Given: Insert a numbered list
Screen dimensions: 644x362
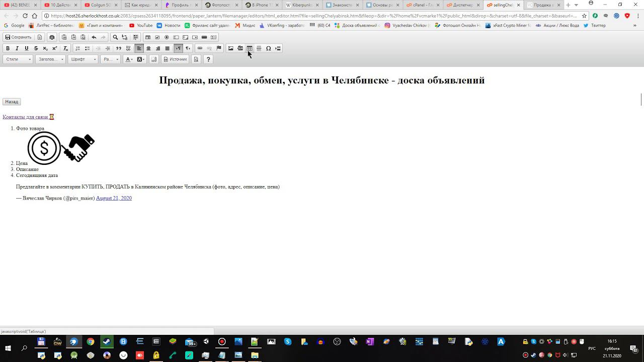Looking at the screenshot, I should pos(77,48).
